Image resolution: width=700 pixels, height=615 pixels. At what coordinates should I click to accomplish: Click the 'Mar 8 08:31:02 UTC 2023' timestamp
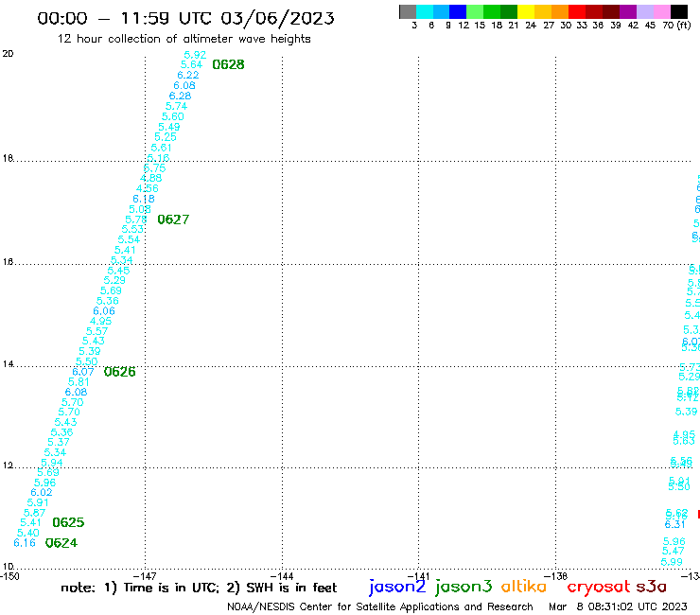[619, 607]
